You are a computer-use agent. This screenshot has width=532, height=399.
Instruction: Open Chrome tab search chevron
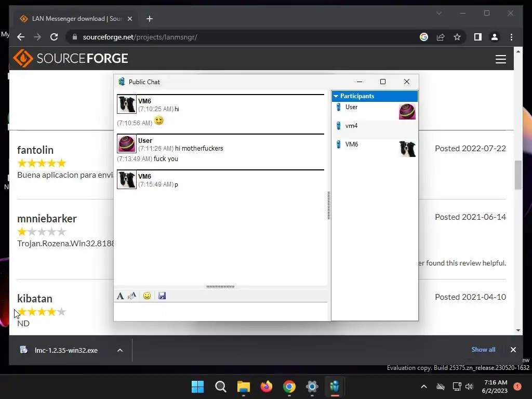tap(438, 13)
